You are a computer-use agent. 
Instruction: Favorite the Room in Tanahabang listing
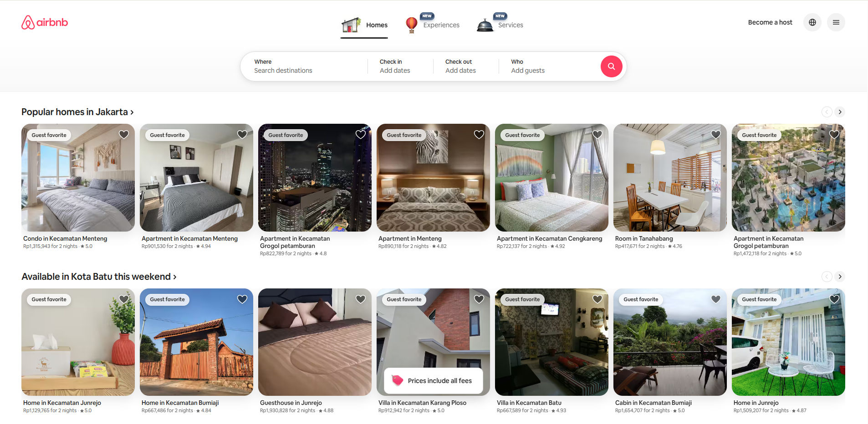coord(715,134)
